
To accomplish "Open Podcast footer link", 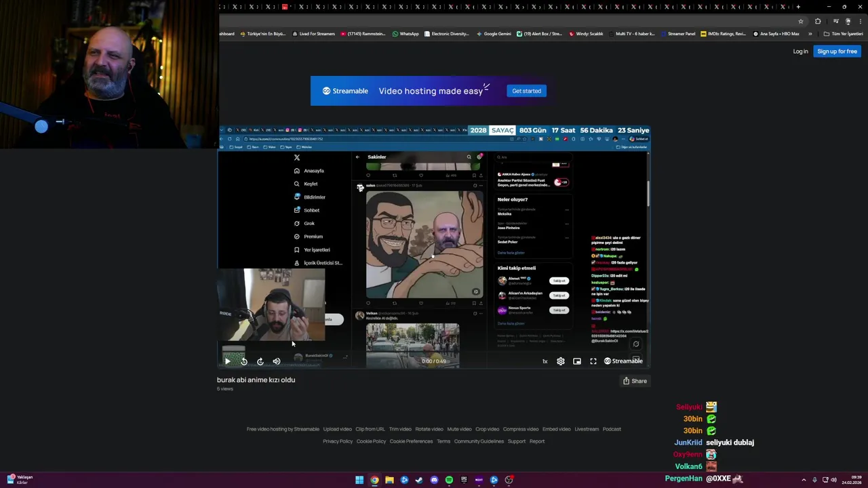I will (x=612, y=429).
